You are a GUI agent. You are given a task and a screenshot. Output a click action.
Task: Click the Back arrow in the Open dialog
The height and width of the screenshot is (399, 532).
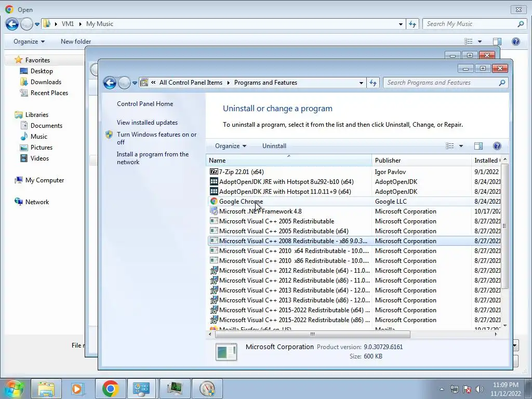(12, 24)
